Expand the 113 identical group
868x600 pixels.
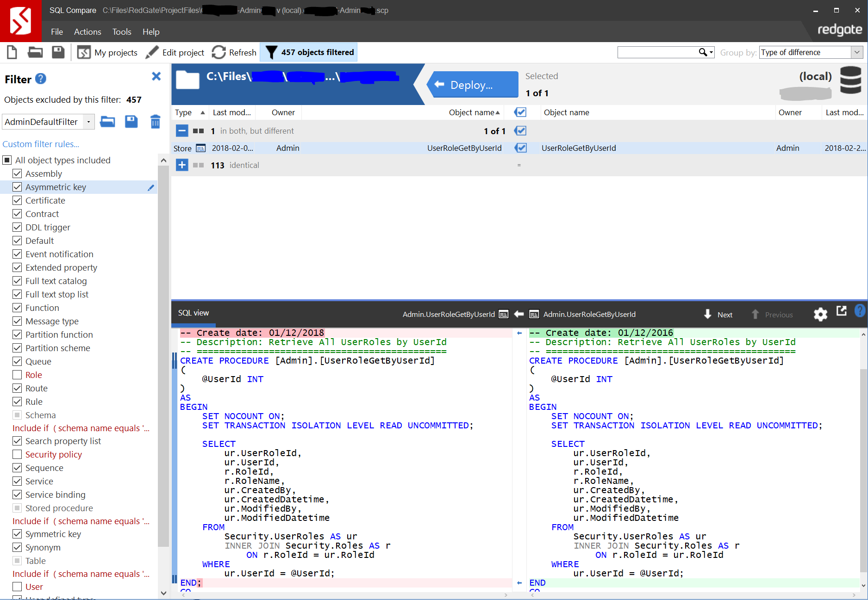click(182, 165)
